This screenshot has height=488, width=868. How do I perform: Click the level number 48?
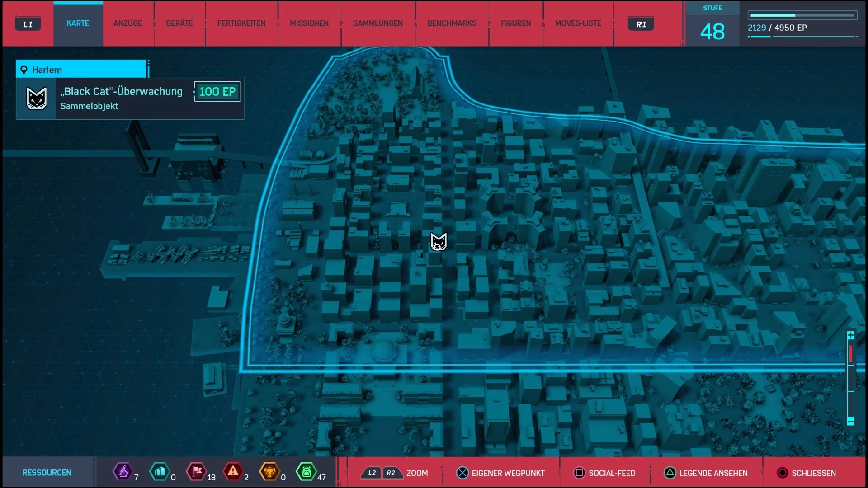tap(712, 32)
